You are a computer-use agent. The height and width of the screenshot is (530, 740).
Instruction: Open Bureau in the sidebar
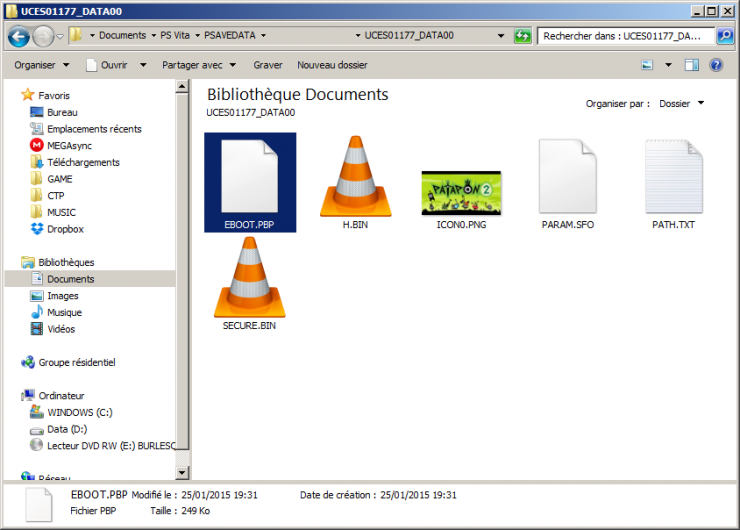(x=54, y=112)
